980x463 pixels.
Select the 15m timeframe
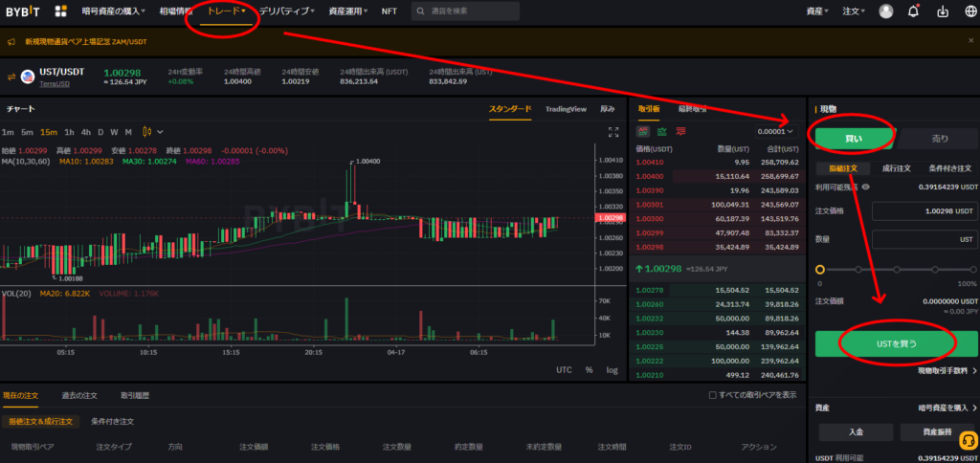[x=49, y=132]
